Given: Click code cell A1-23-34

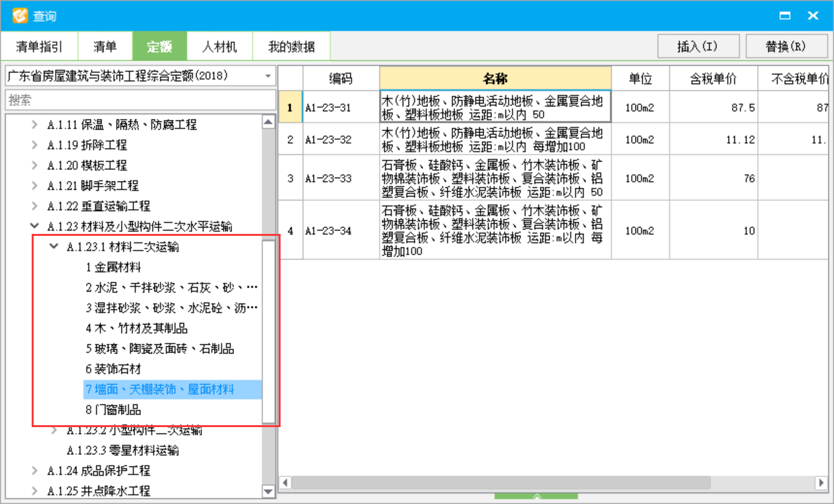Looking at the screenshot, I should click(x=341, y=230).
